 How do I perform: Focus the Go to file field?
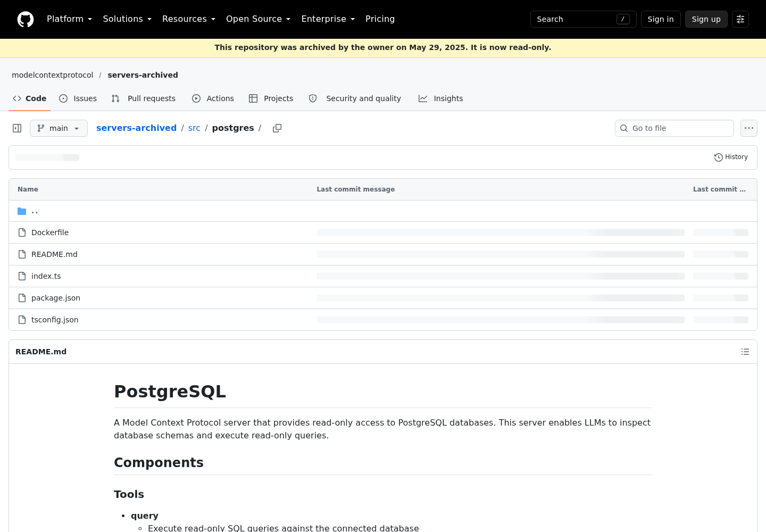675,128
